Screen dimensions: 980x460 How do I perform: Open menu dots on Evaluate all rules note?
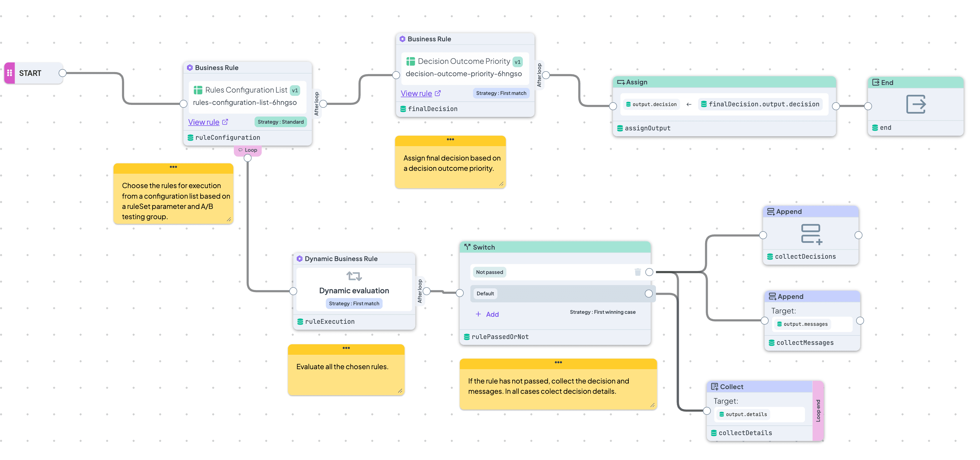(x=346, y=348)
